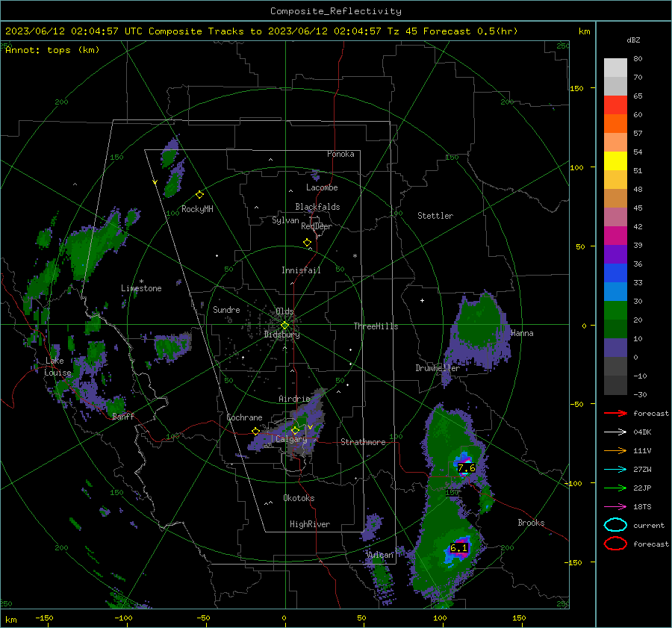Image resolution: width=672 pixels, height=628 pixels.
Task: Select the red 60-65 dBZ color swatch
Action: pos(615,105)
